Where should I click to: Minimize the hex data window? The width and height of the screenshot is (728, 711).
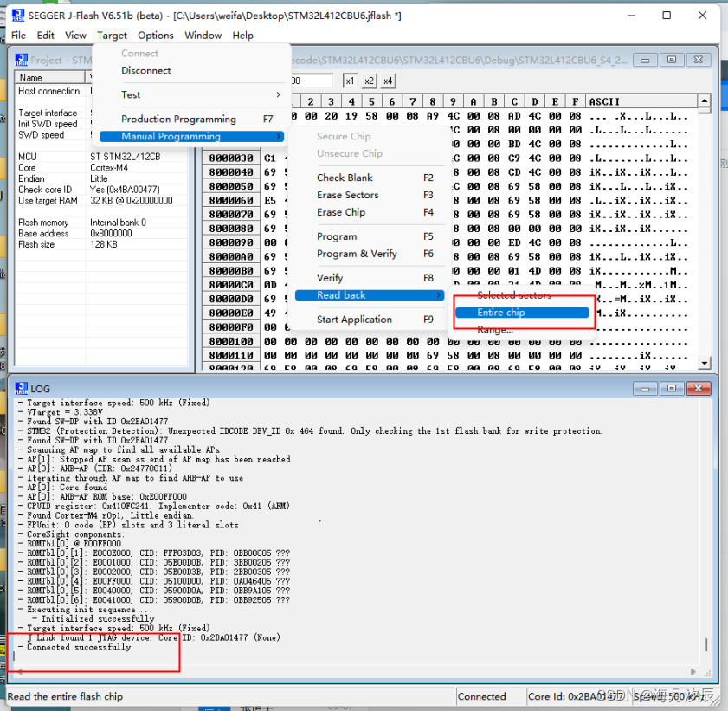[x=645, y=60]
